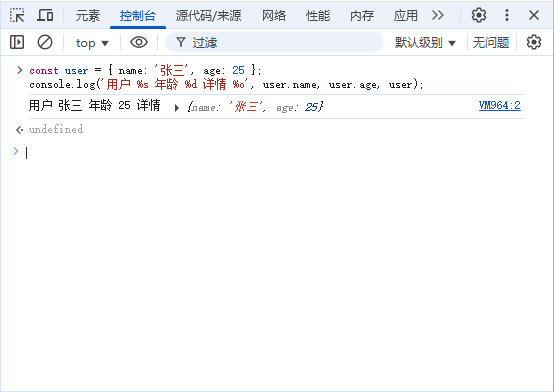Viewport: 554px width, 392px height.
Task: Toggle the console sidebar icon
Action: (x=17, y=42)
